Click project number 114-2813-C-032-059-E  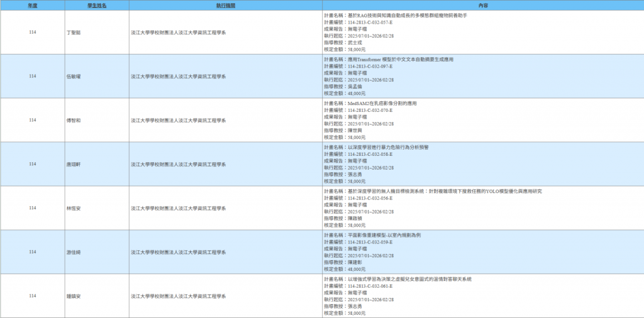(370, 242)
